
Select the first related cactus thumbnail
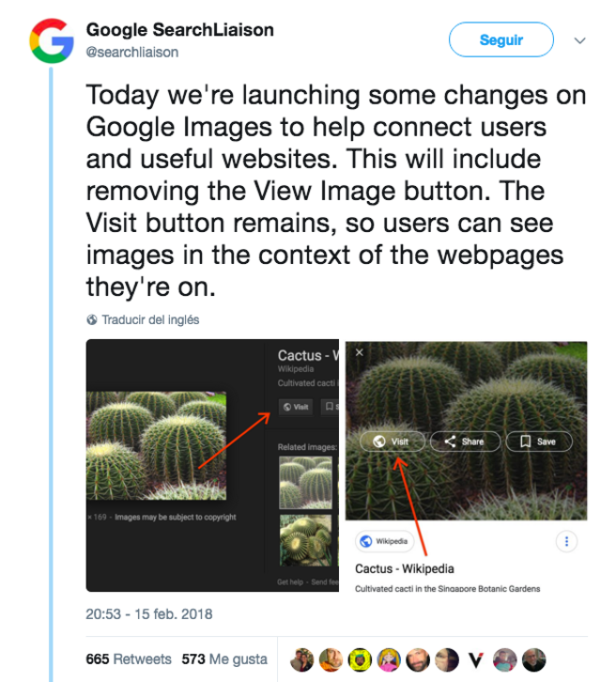click(x=305, y=482)
